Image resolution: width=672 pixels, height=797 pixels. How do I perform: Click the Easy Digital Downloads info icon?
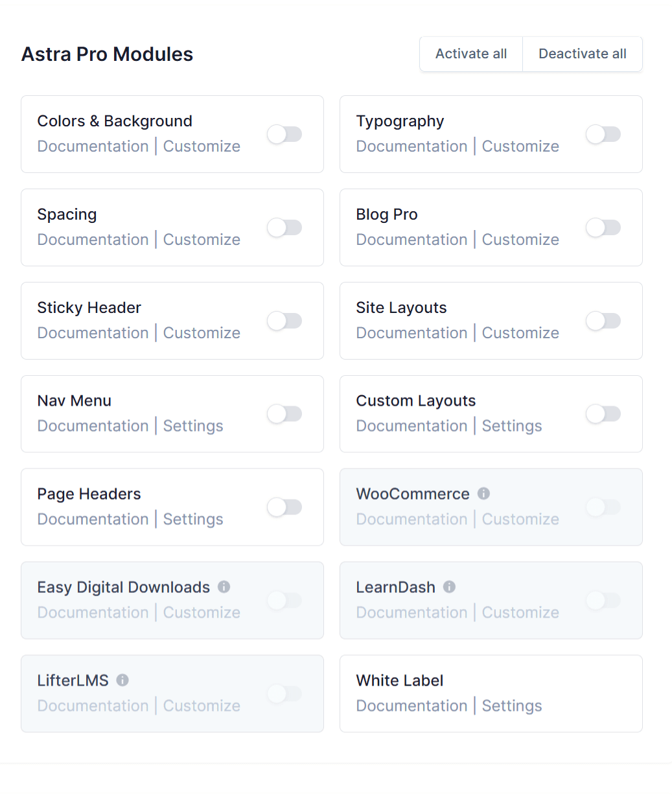pos(224,587)
